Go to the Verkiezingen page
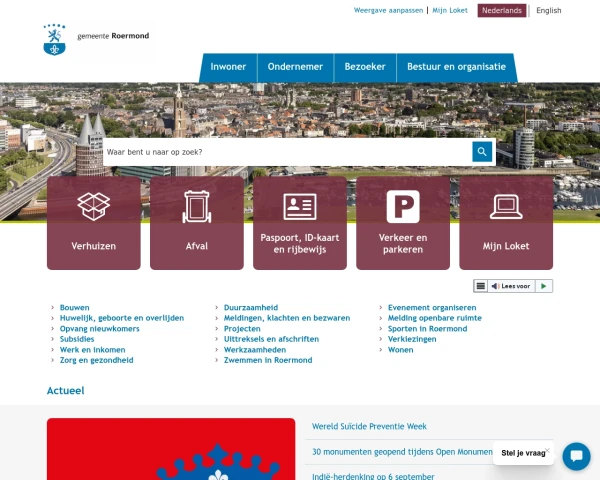This screenshot has width=600, height=480. (412, 339)
